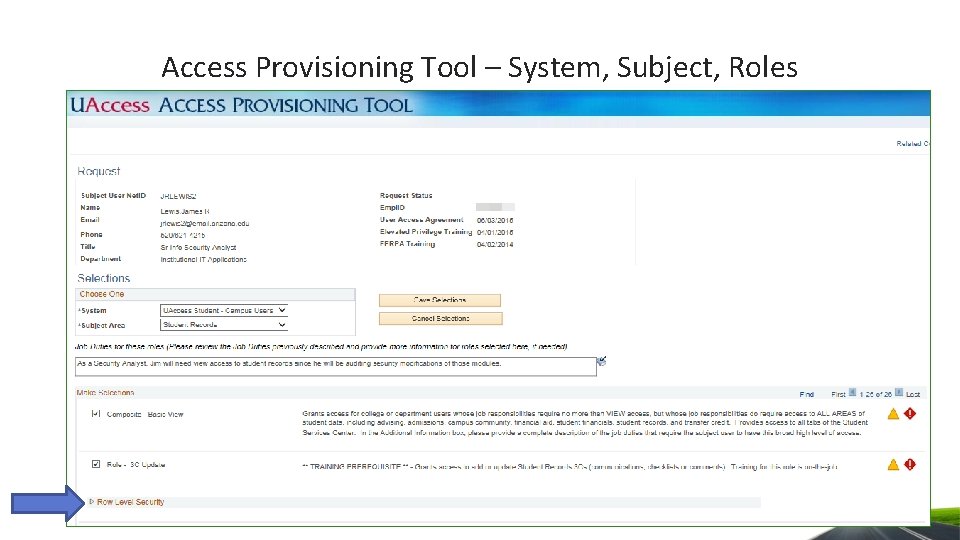Toggle Composite - Basic View checkbox
The image size is (960, 540).
(x=96, y=414)
